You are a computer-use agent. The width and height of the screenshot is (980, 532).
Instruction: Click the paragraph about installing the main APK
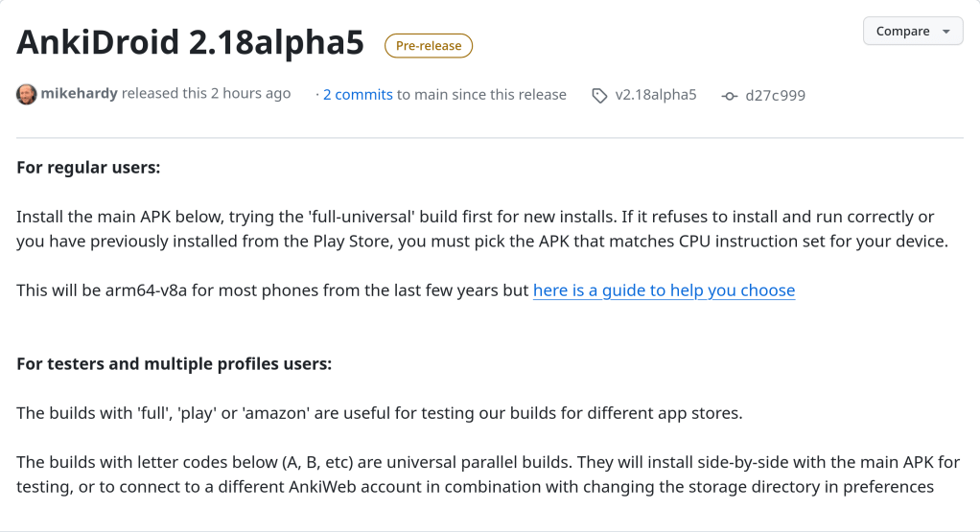(x=481, y=229)
